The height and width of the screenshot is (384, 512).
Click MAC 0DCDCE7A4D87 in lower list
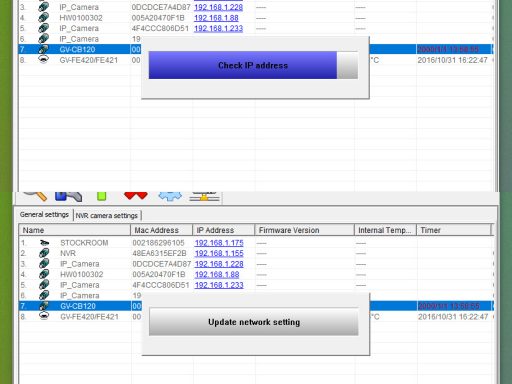[162, 264]
